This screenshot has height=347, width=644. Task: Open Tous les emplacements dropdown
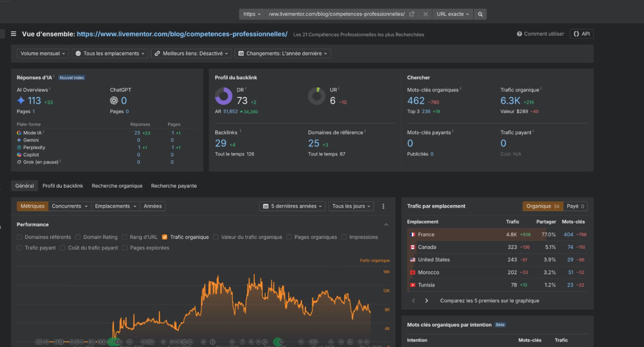110,53
